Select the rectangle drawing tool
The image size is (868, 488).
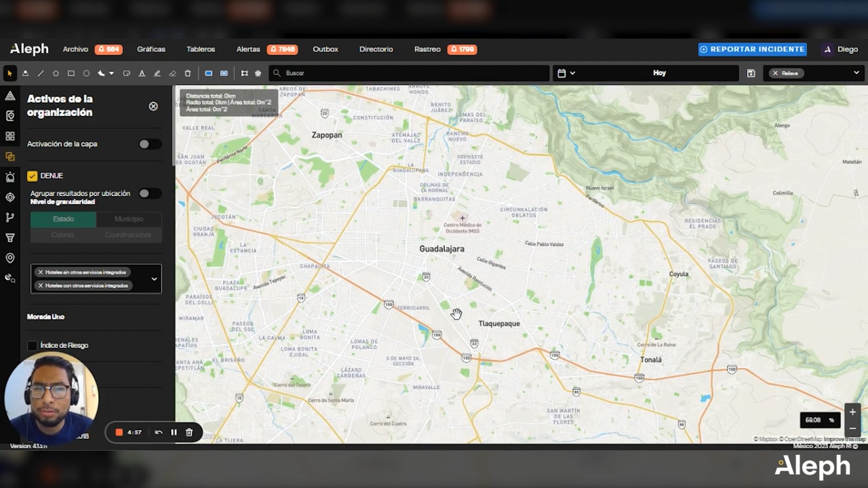[x=71, y=73]
